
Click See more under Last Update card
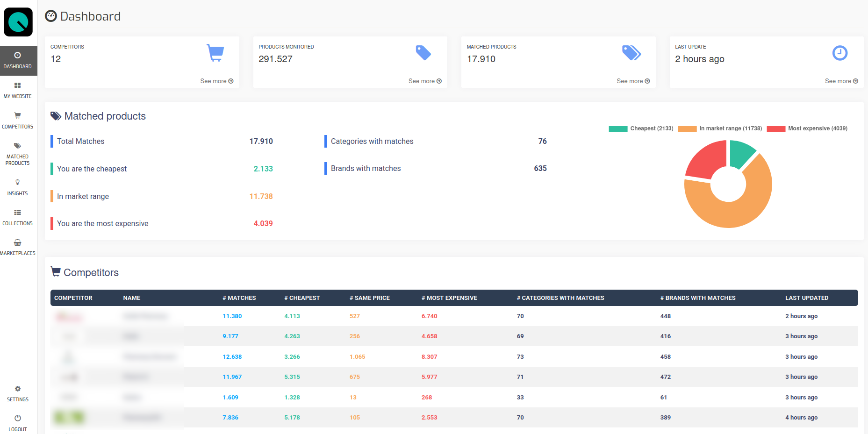(841, 81)
